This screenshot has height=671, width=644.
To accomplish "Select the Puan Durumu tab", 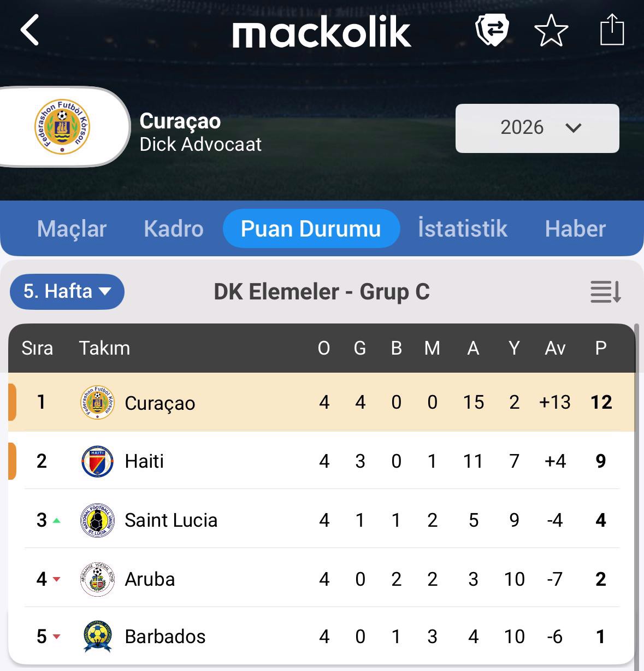I will click(x=311, y=229).
